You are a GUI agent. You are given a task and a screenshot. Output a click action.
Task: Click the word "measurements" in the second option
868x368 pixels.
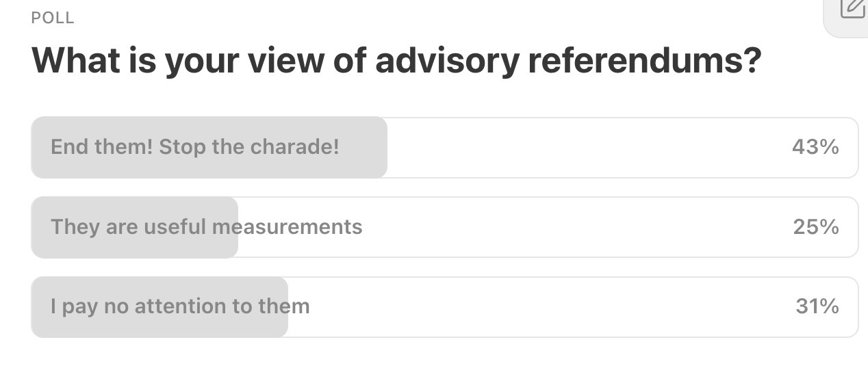pyautogui.click(x=287, y=227)
